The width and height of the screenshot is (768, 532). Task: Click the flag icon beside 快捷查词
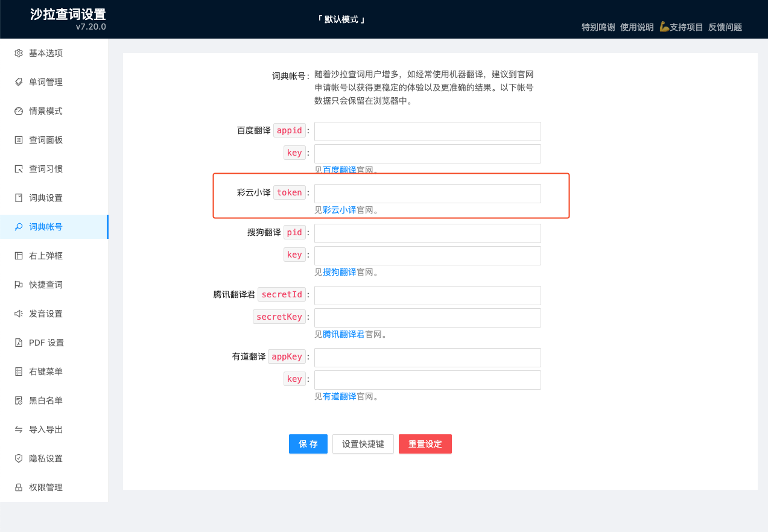pos(19,285)
